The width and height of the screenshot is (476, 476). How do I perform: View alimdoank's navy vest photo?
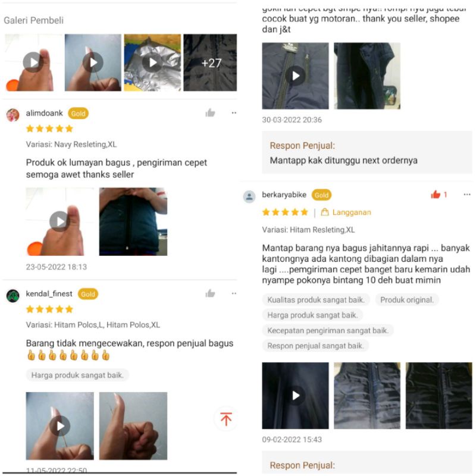click(133, 221)
